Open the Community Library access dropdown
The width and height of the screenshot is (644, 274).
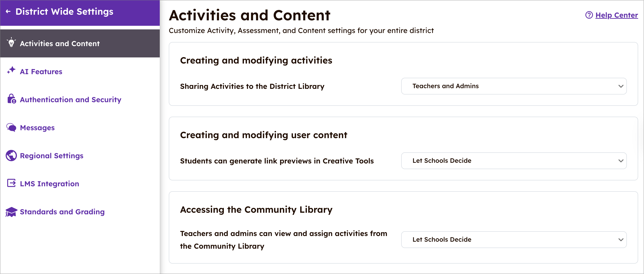514,240
